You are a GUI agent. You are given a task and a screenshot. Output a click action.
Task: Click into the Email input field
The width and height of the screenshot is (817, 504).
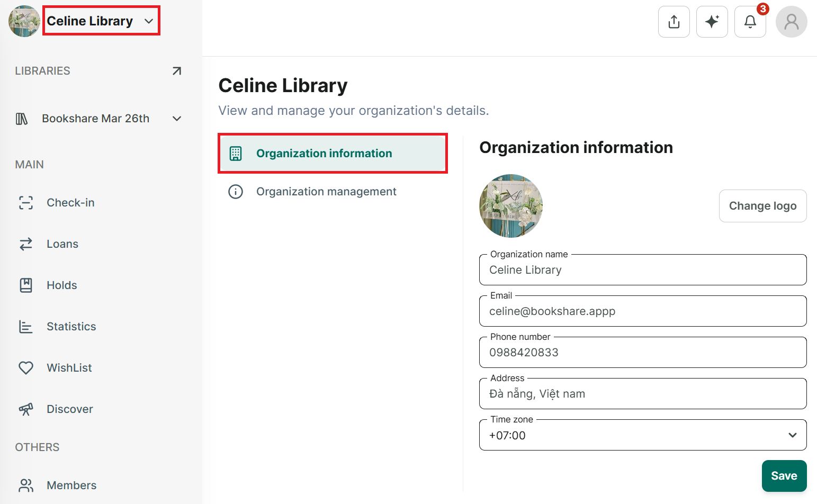pyautogui.click(x=643, y=311)
